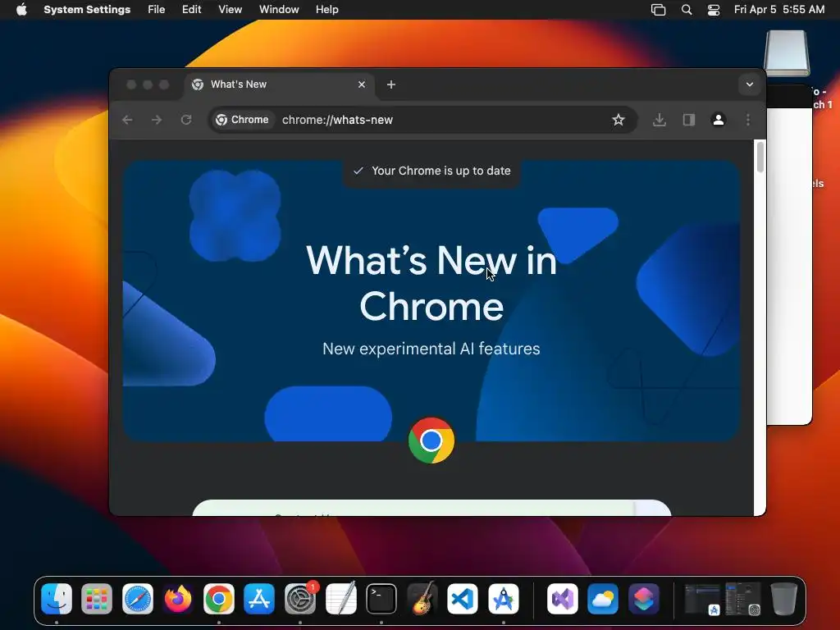
Task: Open the external drive icon on desktop
Action: click(787, 53)
